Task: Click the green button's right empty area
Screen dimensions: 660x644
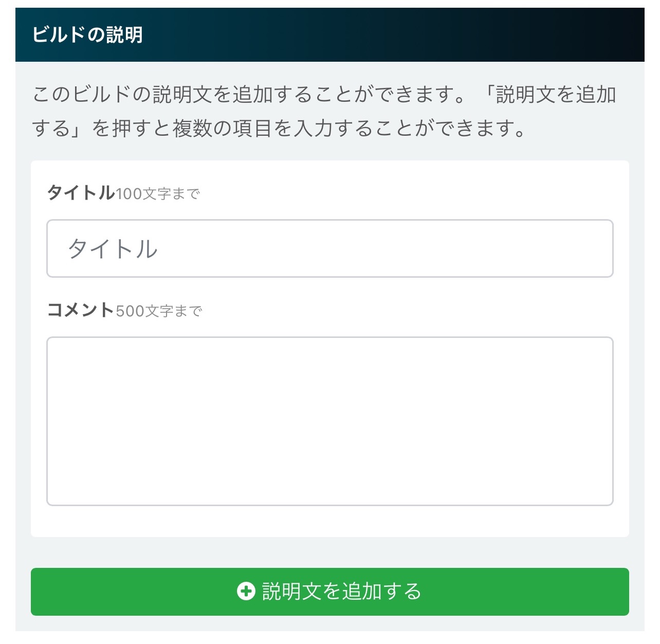Action: pos(524,592)
